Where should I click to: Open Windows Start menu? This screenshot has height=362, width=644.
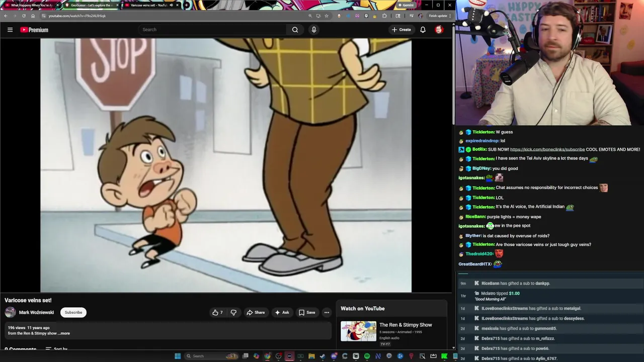coord(178,356)
